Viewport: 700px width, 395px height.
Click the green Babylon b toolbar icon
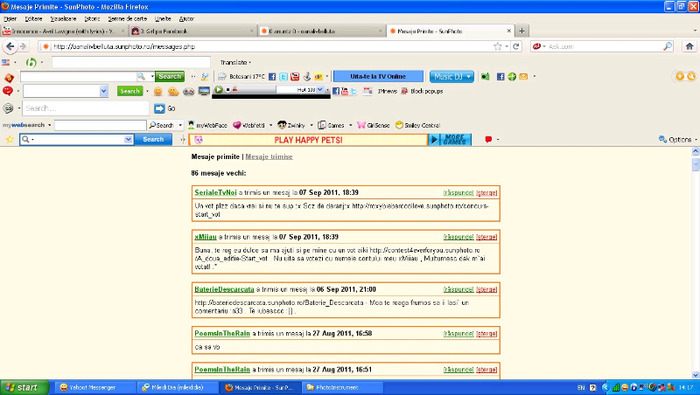click(31, 62)
